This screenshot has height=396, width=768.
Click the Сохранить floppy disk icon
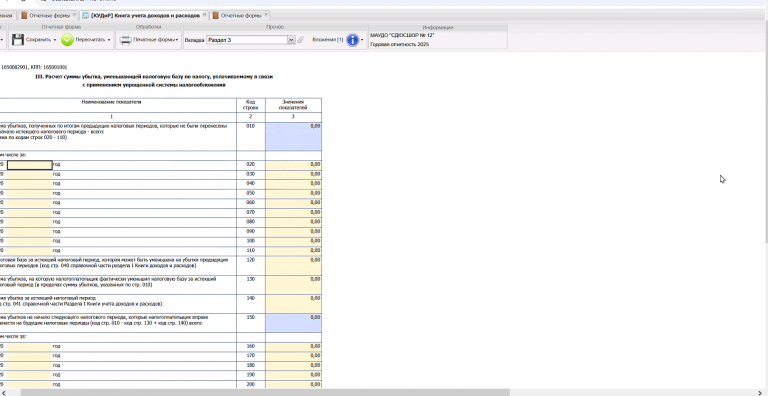click(18, 40)
